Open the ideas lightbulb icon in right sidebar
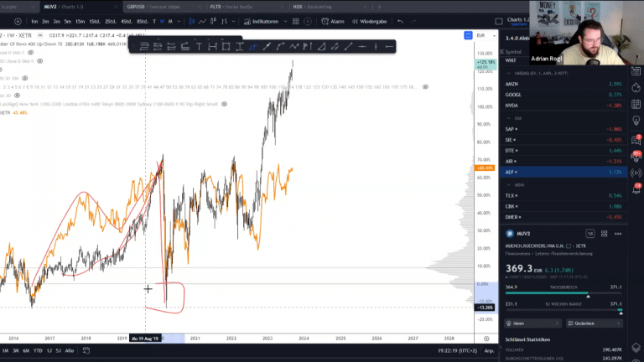This screenshot has height=362, width=644. (x=636, y=121)
